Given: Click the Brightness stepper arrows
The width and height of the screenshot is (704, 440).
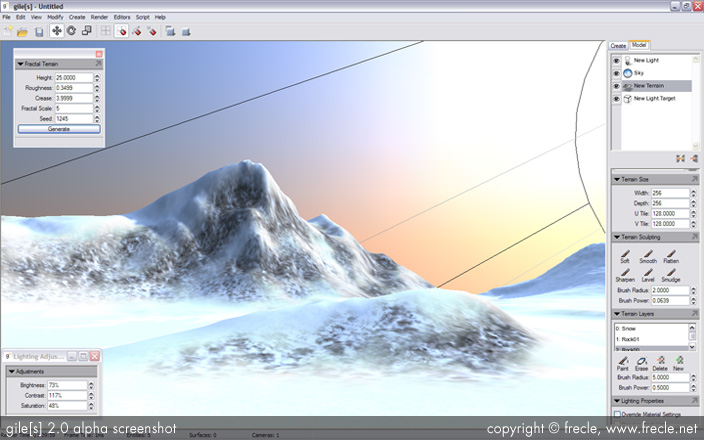Looking at the screenshot, I should [91, 385].
